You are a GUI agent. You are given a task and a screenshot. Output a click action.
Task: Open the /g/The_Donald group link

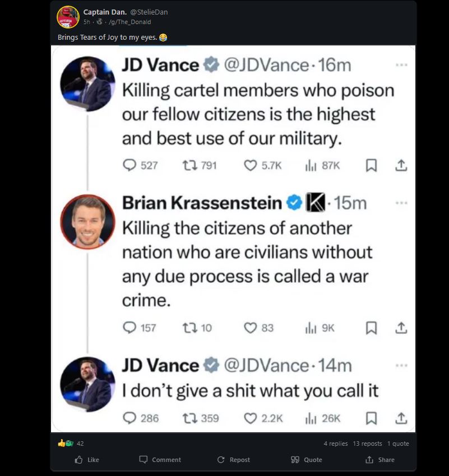132,22
